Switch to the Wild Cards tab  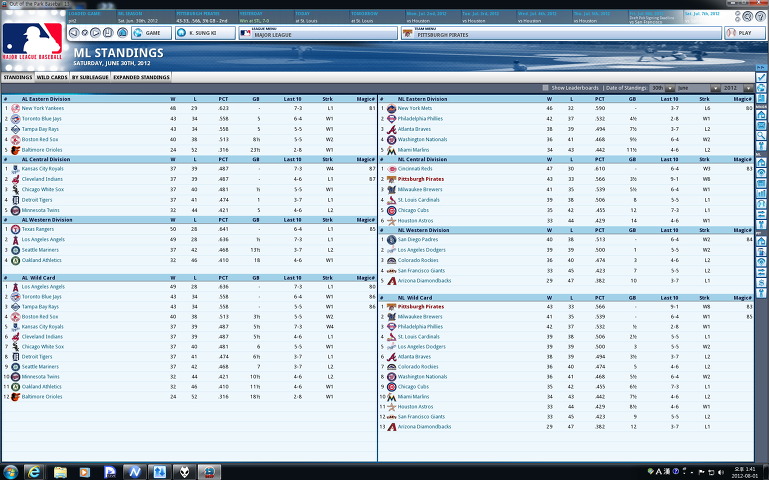pos(52,77)
